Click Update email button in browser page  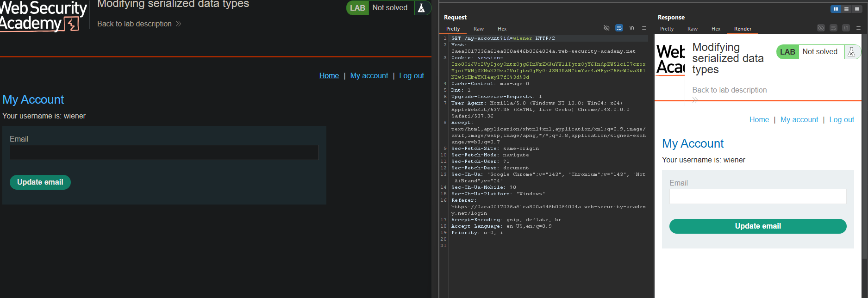click(x=40, y=182)
